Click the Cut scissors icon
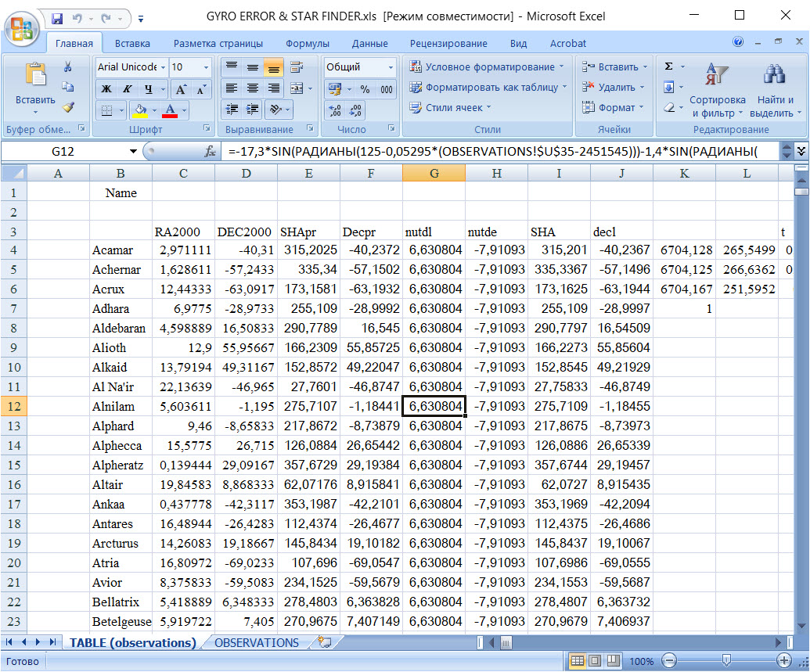This screenshot has width=810, height=672. point(68,67)
